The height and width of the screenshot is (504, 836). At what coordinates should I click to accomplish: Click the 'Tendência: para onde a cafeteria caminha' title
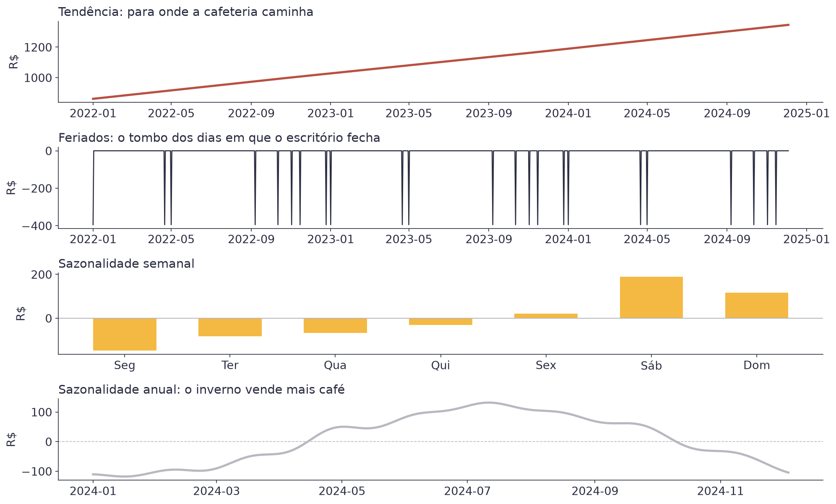point(186,12)
